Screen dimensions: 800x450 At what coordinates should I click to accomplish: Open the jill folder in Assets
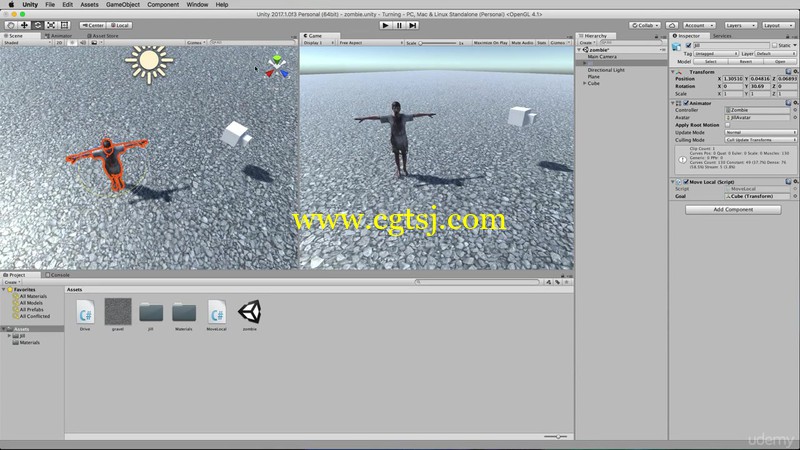tap(151, 312)
